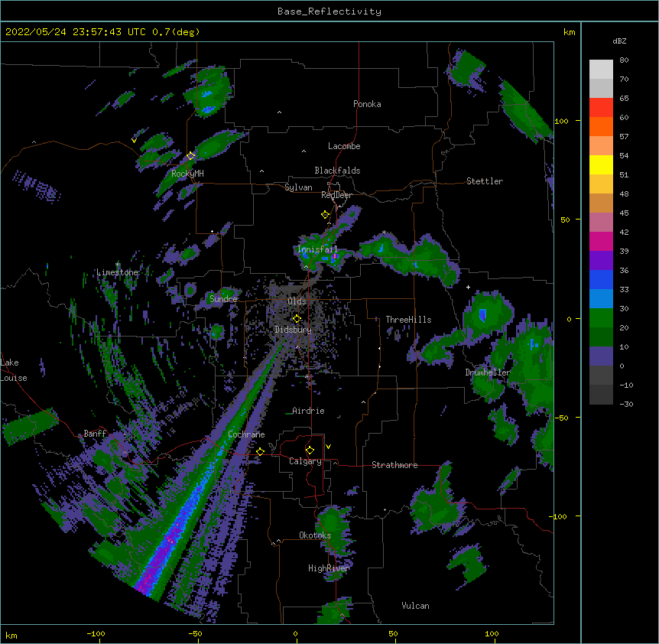Click the Cochrane town label

click(x=246, y=434)
